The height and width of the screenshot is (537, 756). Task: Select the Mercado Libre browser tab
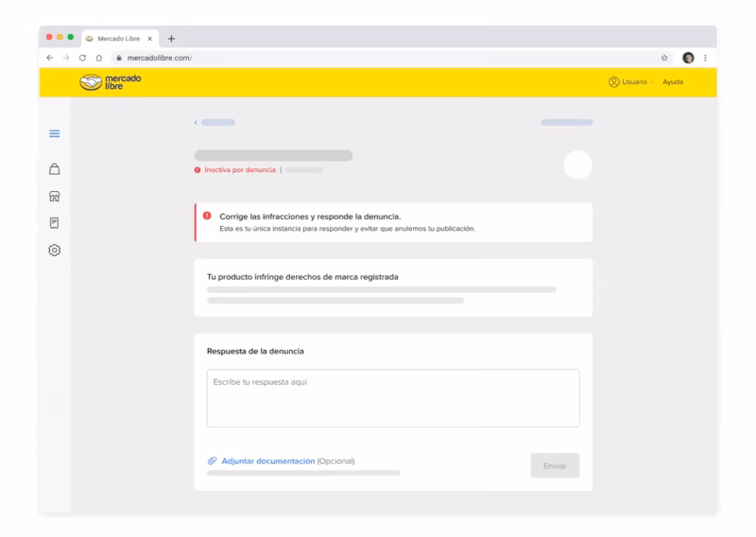pos(119,38)
